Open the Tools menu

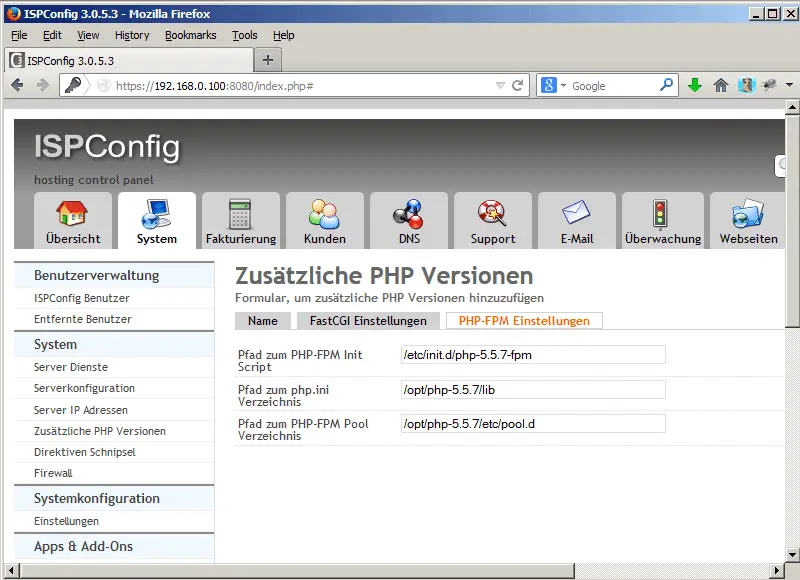point(245,35)
